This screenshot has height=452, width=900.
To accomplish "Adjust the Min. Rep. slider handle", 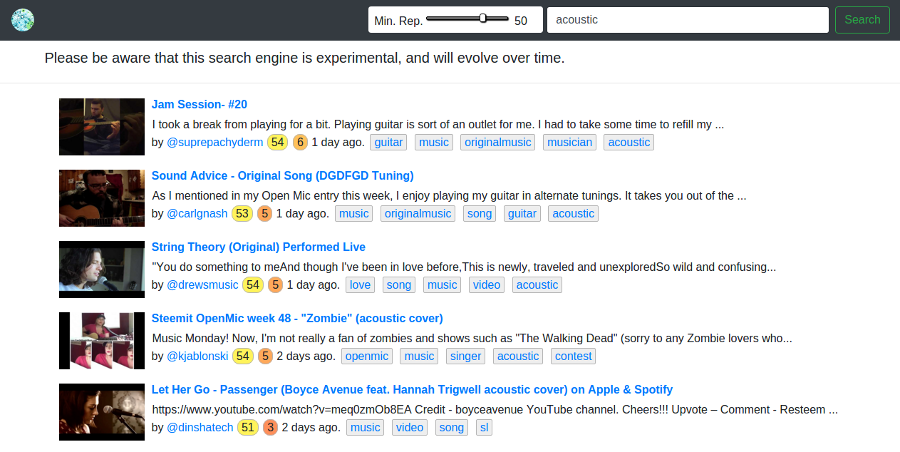I will (x=483, y=18).
